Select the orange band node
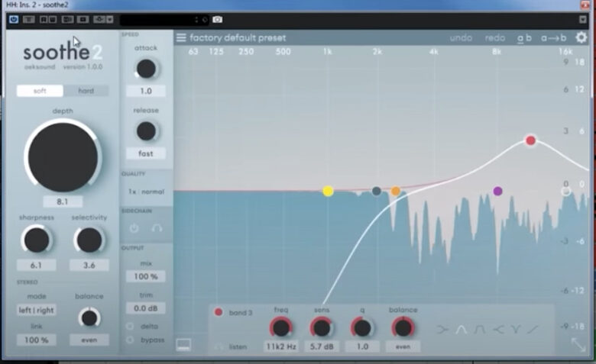Viewport: 596px width, 364px height. click(395, 191)
